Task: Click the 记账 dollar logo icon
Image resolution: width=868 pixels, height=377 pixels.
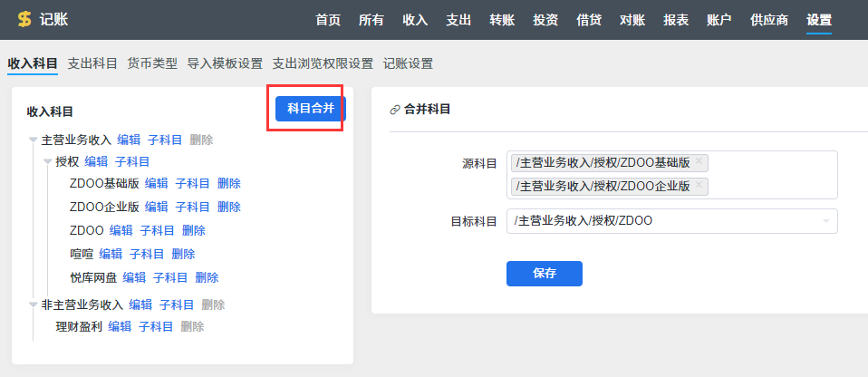Action: (x=24, y=19)
